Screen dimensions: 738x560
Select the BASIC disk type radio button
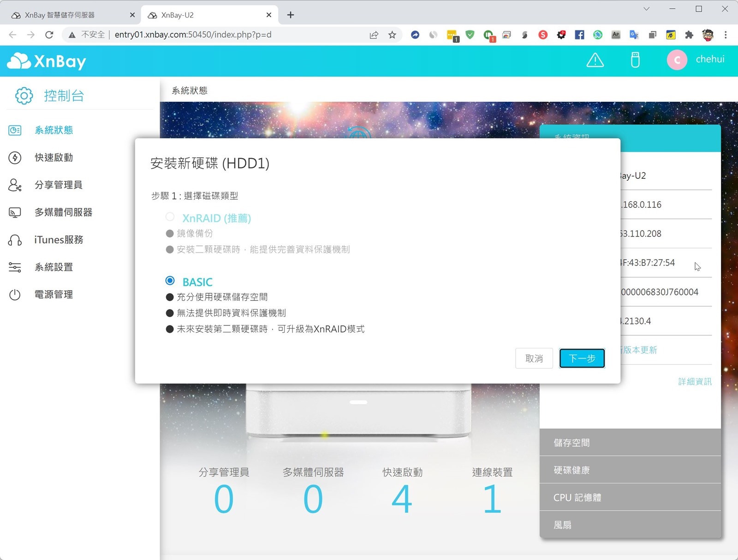170,281
